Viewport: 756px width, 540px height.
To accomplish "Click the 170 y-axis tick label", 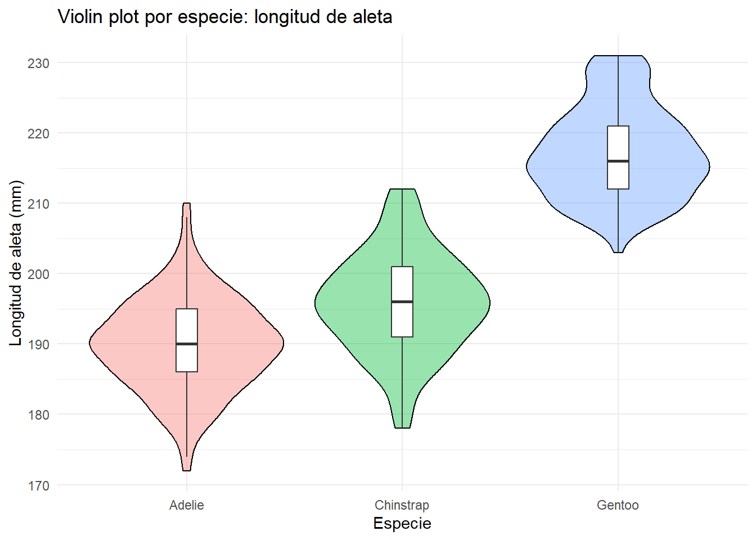I will tap(38, 485).
